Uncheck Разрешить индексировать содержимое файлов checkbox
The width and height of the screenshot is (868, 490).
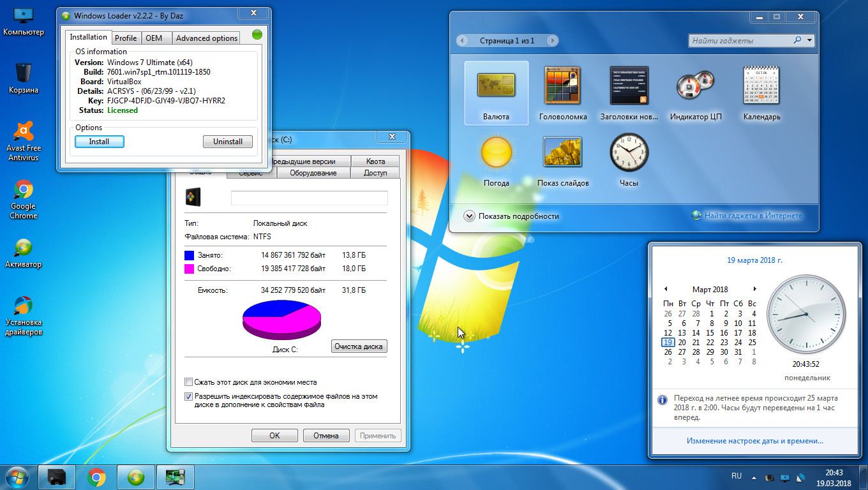tap(188, 396)
